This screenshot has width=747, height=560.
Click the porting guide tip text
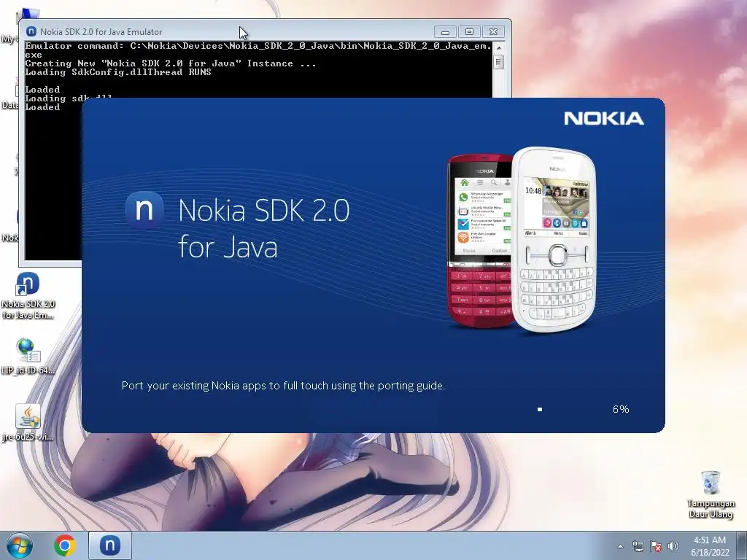click(283, 385)
